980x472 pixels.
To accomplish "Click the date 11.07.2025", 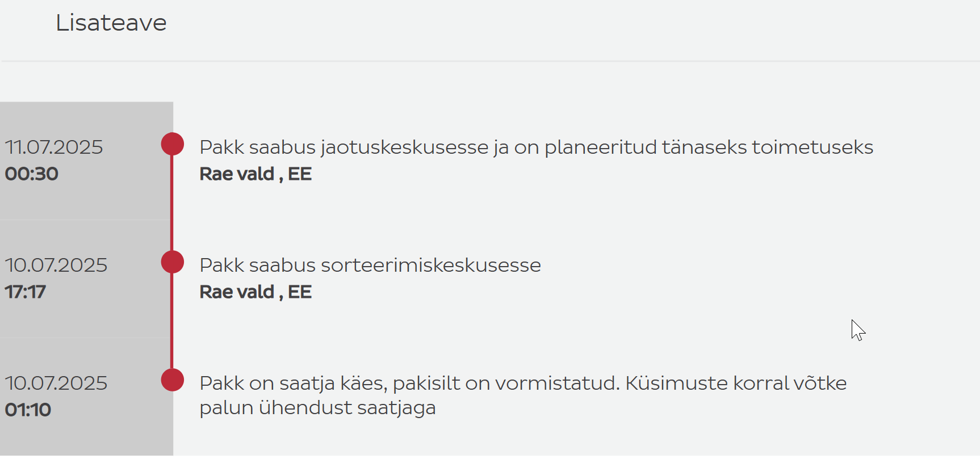I will click(54, 147).
